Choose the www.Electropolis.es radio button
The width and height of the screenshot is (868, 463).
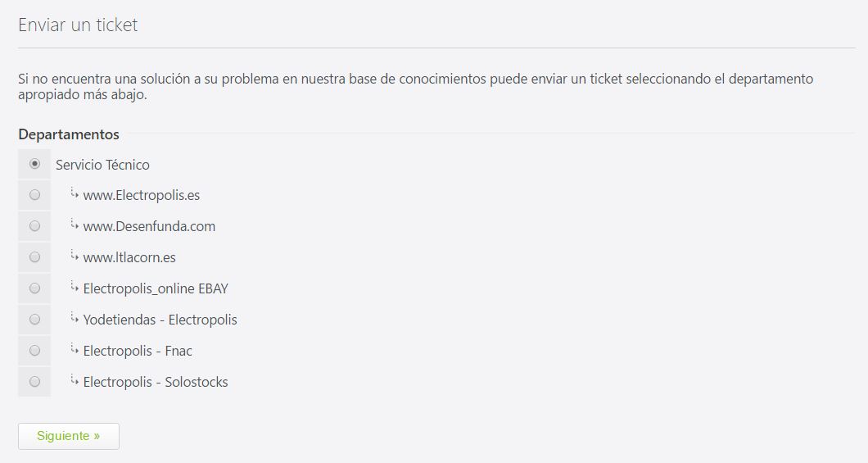coord(34,195)
